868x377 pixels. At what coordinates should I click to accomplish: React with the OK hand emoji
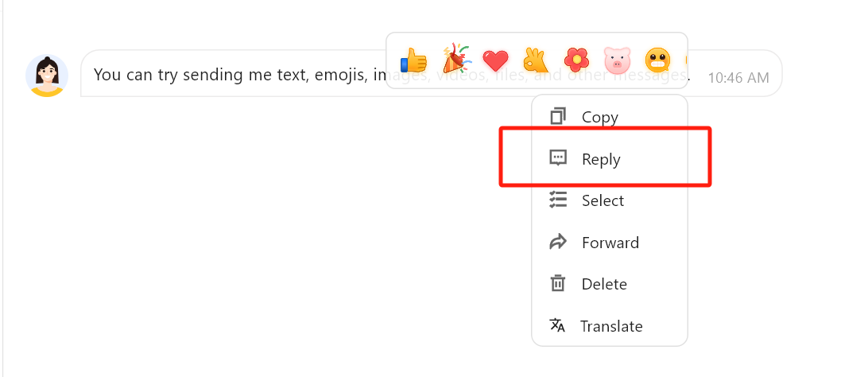pos(535,60)
